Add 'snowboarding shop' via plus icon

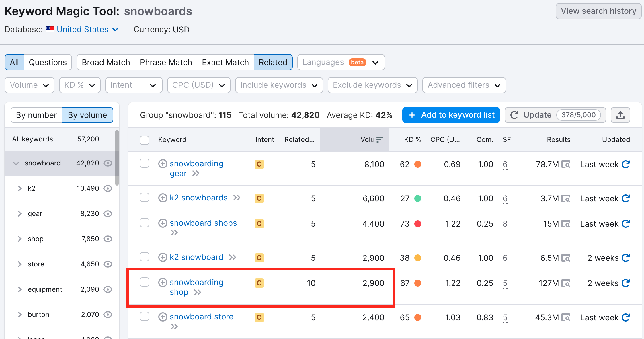[163, 282]
